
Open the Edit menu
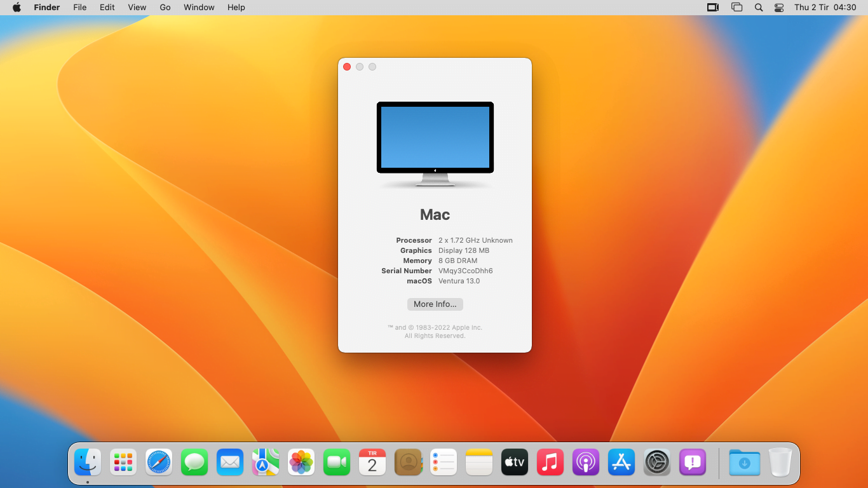click(x=107, y=8)
